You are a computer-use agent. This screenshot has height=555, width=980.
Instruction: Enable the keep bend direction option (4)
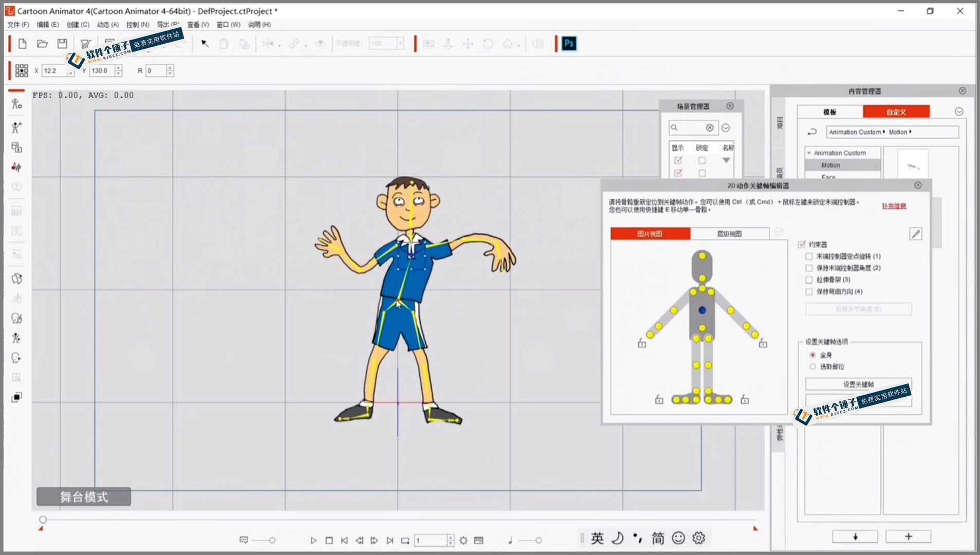(x=809, y=291)
